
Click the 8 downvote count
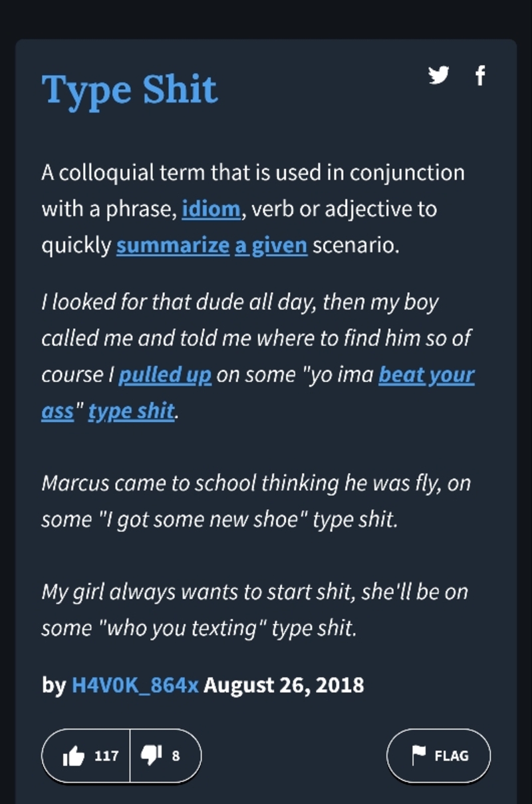click(x=176, y=756)
